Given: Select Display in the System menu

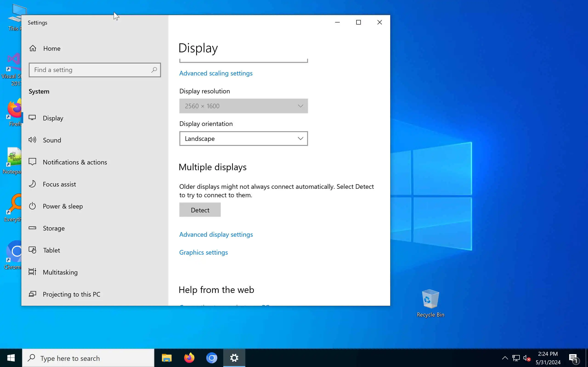Looking at the screenshot, I should point(53,118).
